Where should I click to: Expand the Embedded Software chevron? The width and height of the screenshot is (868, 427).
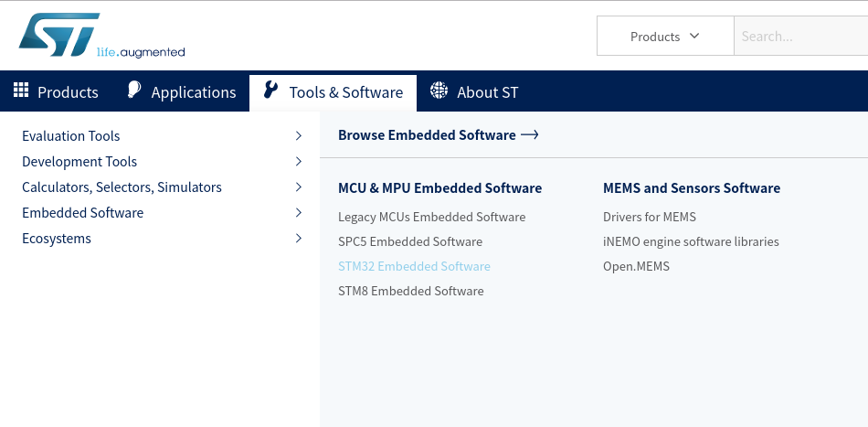[299, 213]
